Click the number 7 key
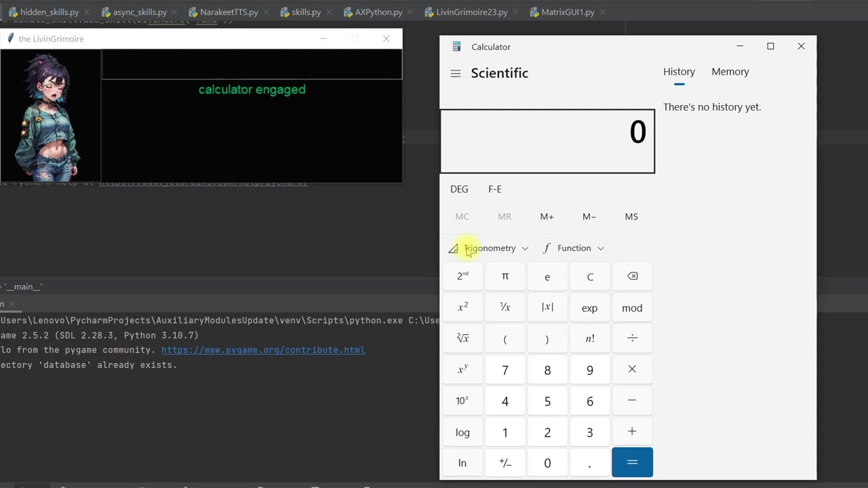Image resolution: width=868 pixels, height=488 pixels. [505, 369]
